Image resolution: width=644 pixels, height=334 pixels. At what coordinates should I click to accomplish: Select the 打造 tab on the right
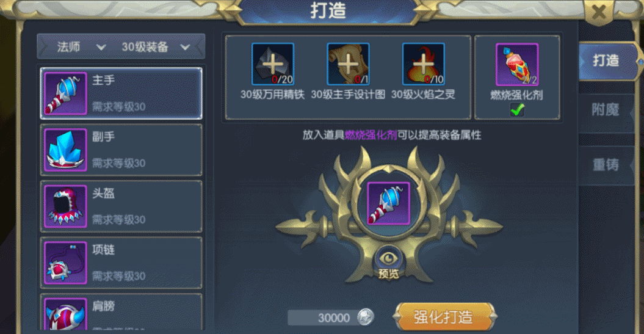pyautogui.click(x=608, y=61)
